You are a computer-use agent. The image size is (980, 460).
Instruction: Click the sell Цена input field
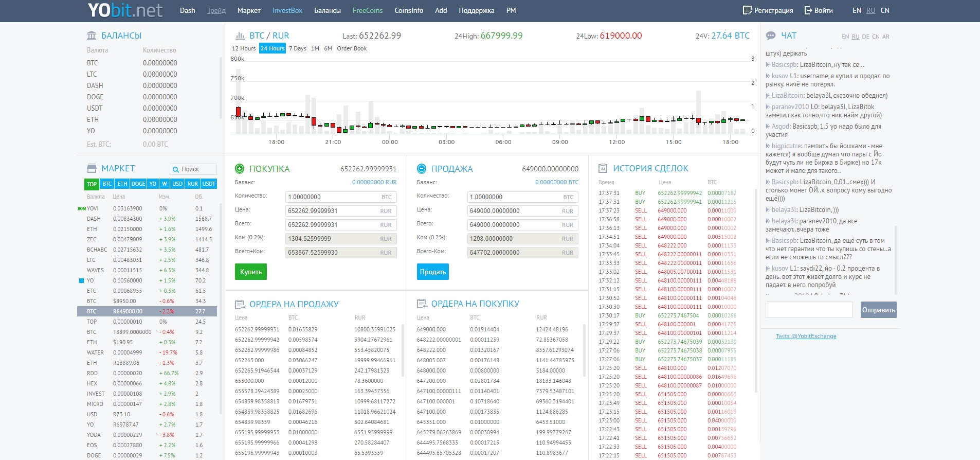(523, 211)
